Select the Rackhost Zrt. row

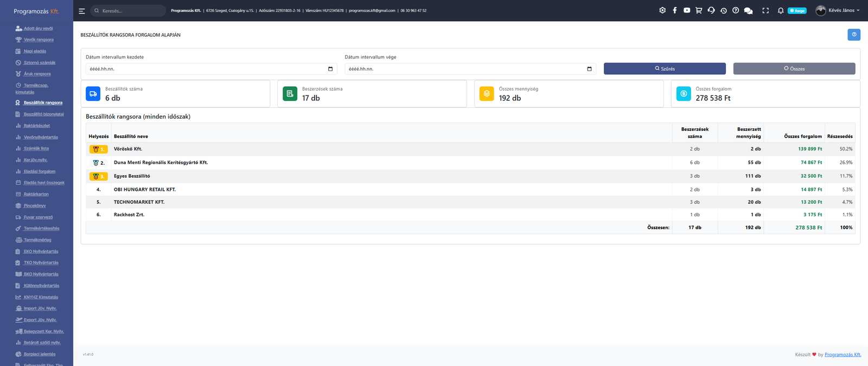click(470, 215)
